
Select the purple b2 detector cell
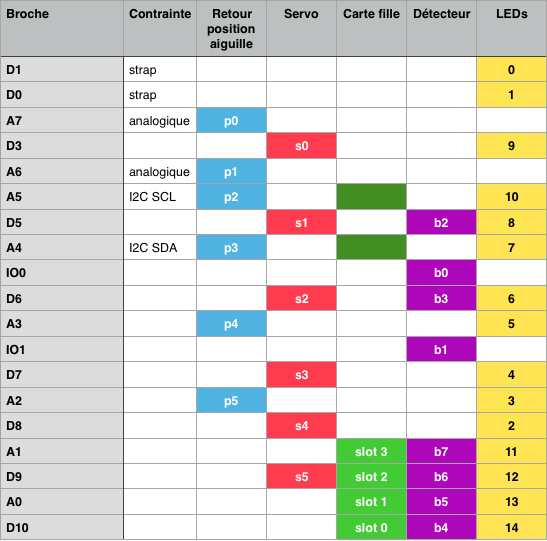pos(441,222)
